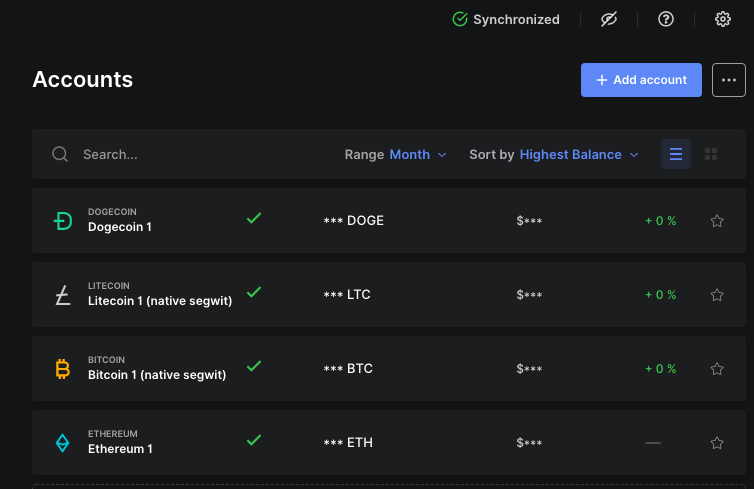Click the $*** value on Dogecoin row

[x=529, y=221]
